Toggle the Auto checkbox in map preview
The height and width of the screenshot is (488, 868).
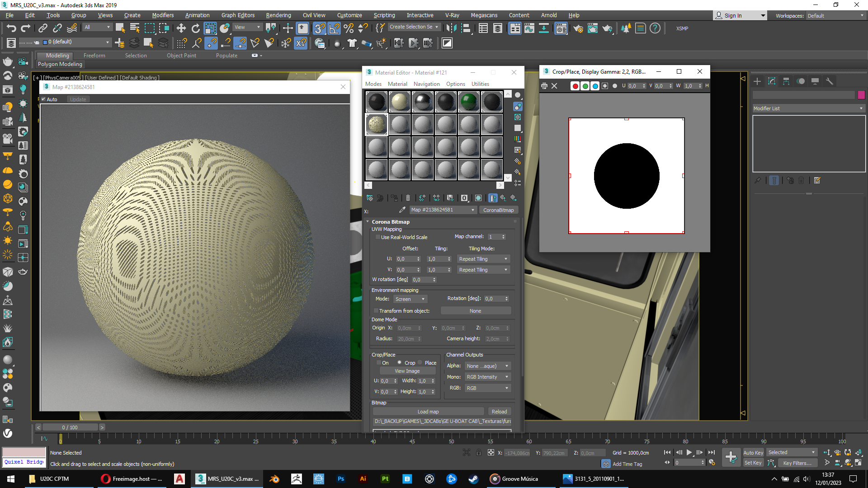(x=43, y=99)
